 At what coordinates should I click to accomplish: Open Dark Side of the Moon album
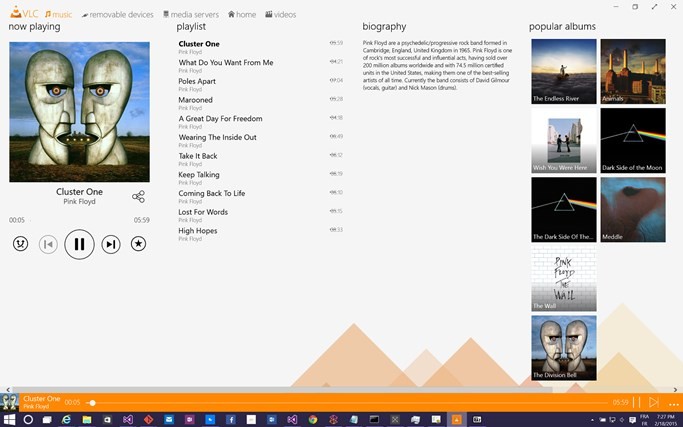coord(633,141)
